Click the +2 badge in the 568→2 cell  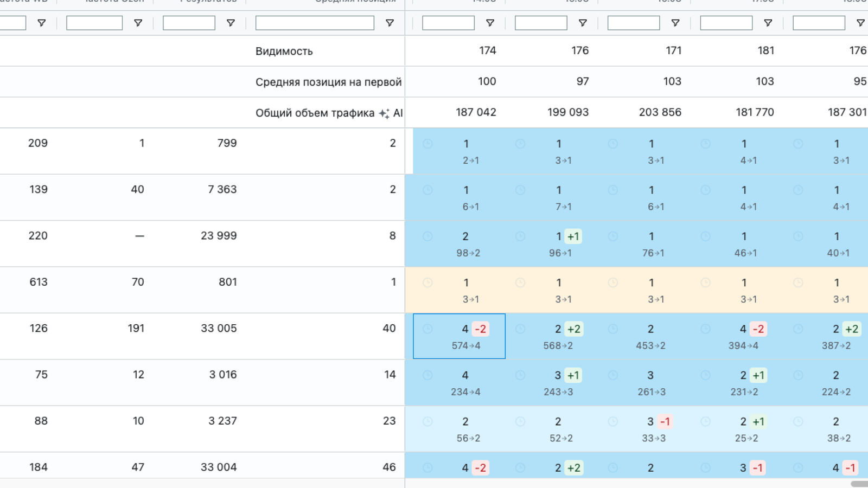[574, 329]
